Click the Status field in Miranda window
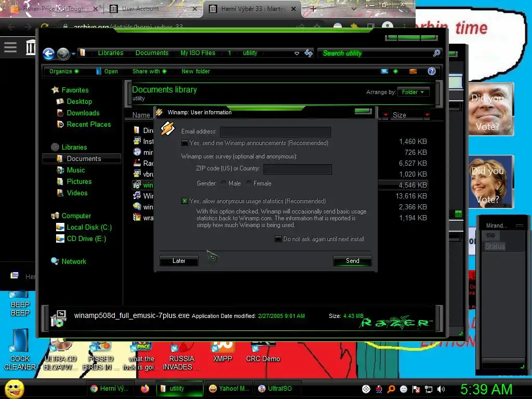The width and height of the screenshot is (532, 399). pos(495,246)
